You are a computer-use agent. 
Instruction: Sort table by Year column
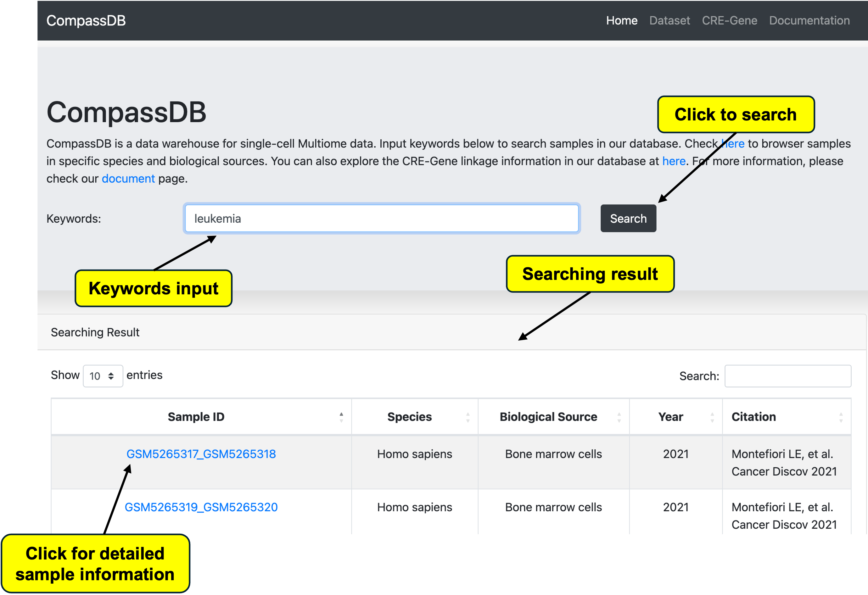(x=676, y=417)
